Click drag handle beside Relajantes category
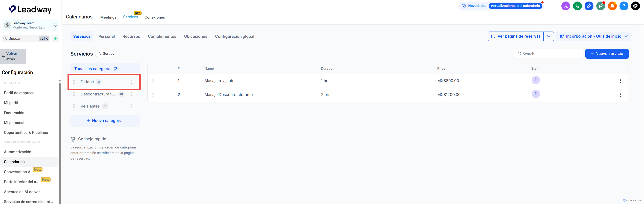This screenshot has height=204, width=644. point(74,106)
